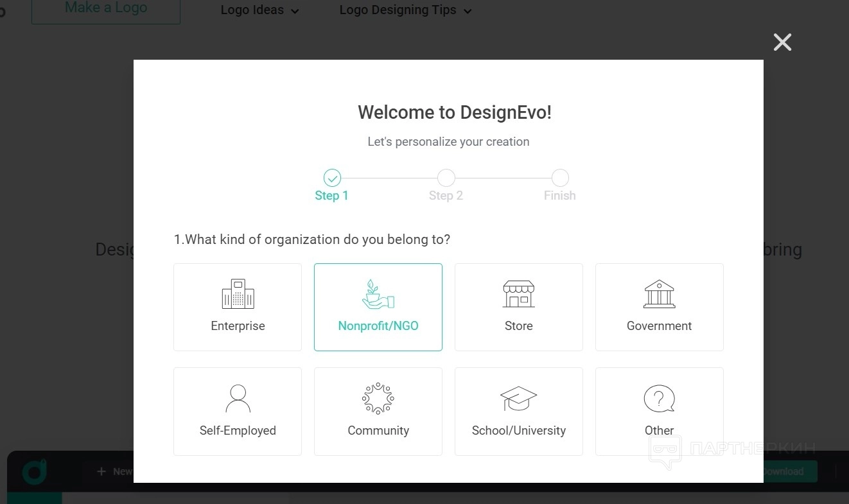The height and width of the screenshot is (504, 849).
Task: Expand the Logo Ideas dropdown
Action: pos(259,10)
